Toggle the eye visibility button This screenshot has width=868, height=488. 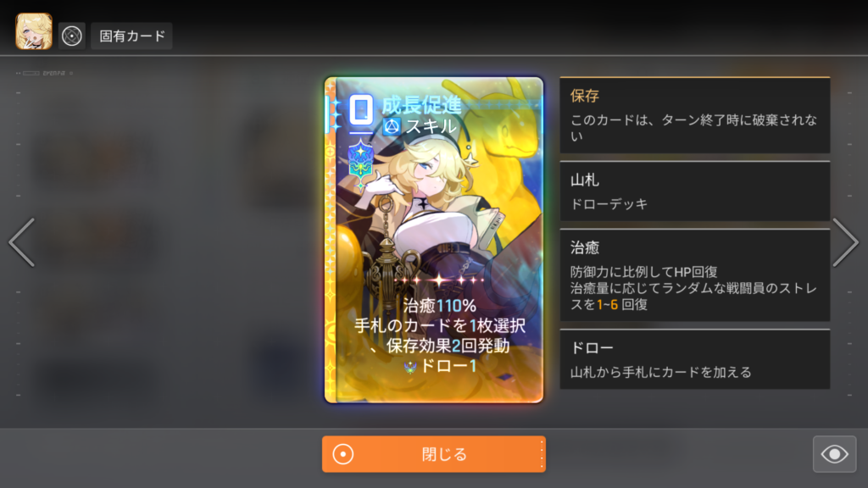pyautogui.click(x=834, y=454)
